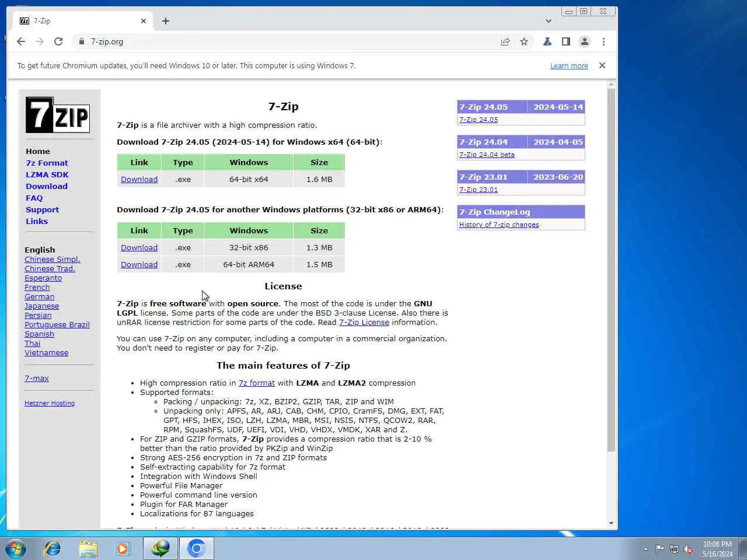Open the 7z format link in features
This screenshot has width=747, height=560.
[257, 383]
